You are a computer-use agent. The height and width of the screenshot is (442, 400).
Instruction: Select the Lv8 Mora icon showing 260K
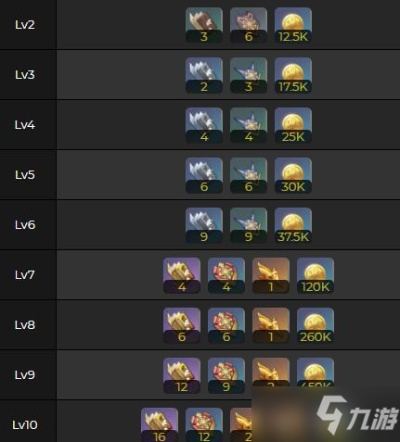(x=315, y=325)
